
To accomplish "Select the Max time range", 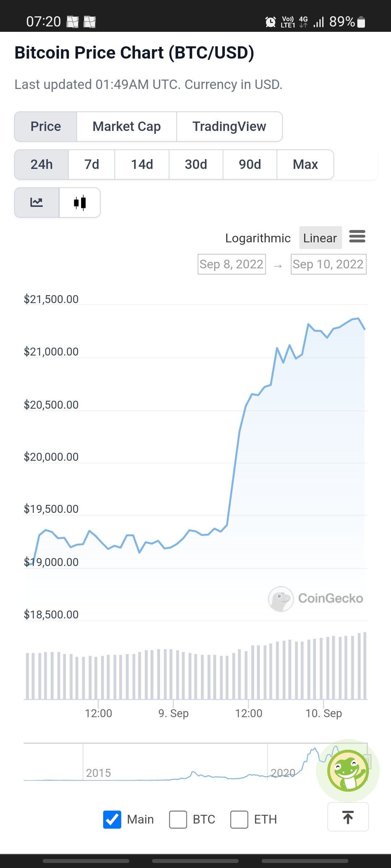I will tap(305, 165).
